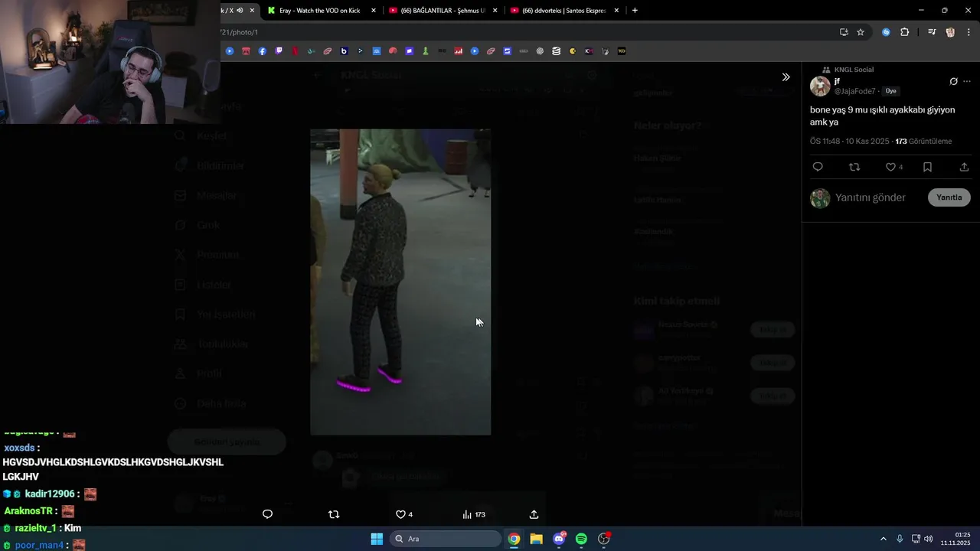Close the Kick VOD tab
The image size is (980, 551).
[374, 11]
